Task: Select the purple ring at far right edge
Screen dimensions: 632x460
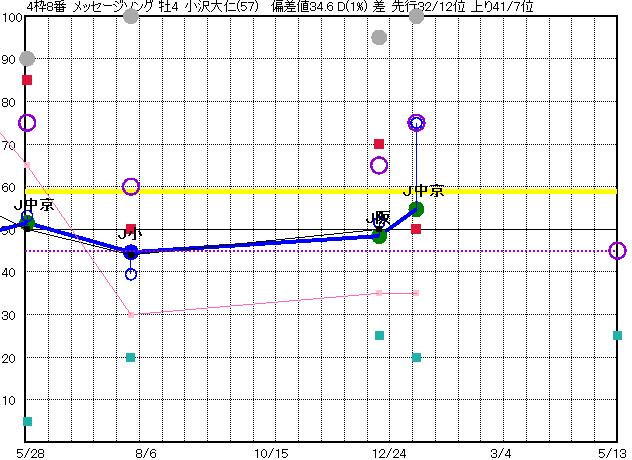Action: pos(617,251)
